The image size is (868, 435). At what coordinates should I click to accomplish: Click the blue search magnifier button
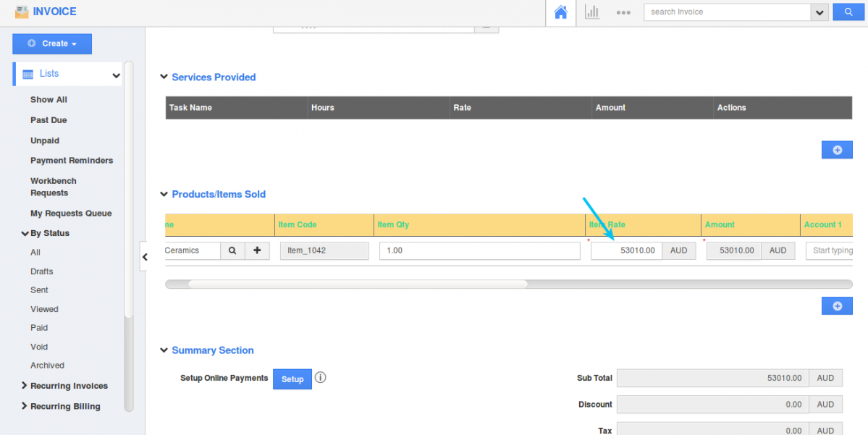click(848, 12)
